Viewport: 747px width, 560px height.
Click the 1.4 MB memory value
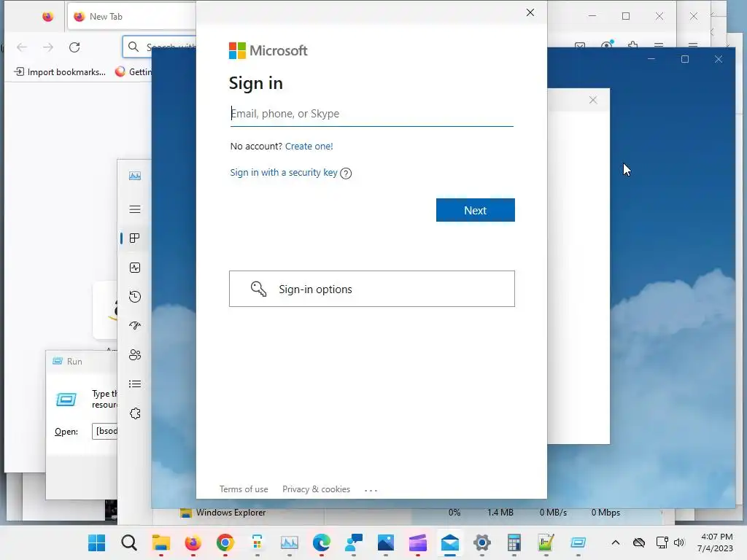coord(500,513)
